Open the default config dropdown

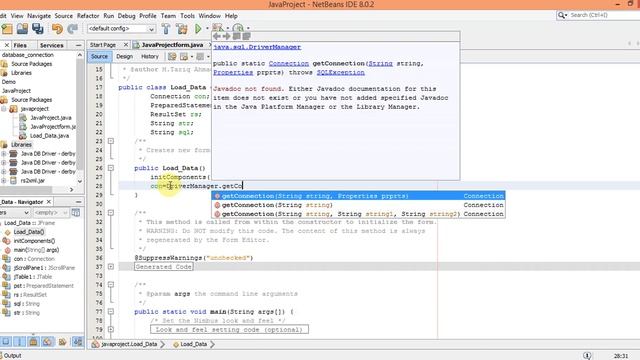tap(121, 29)
